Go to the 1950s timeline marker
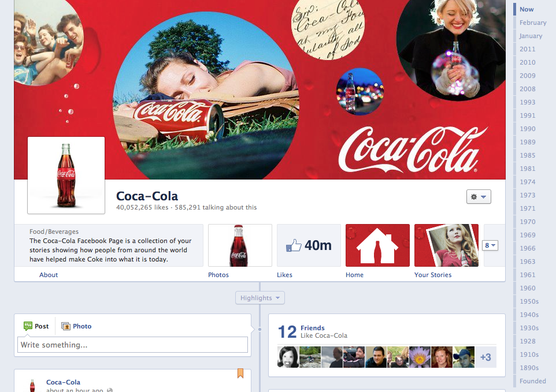 [x=529, y=301]
